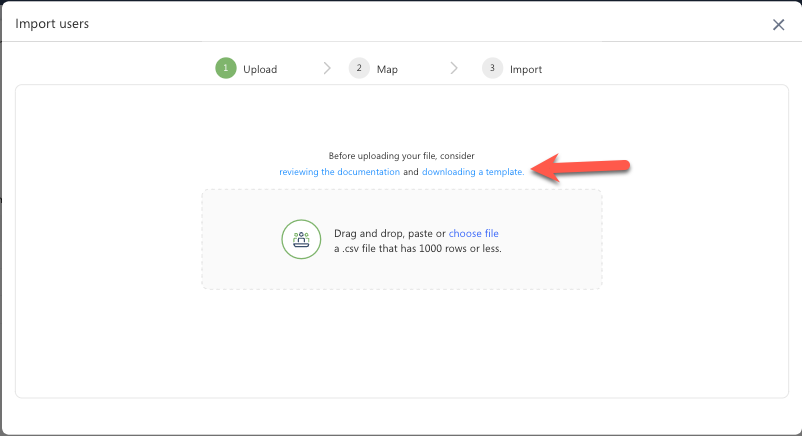Click the step 2 number circle

[359, 69]
